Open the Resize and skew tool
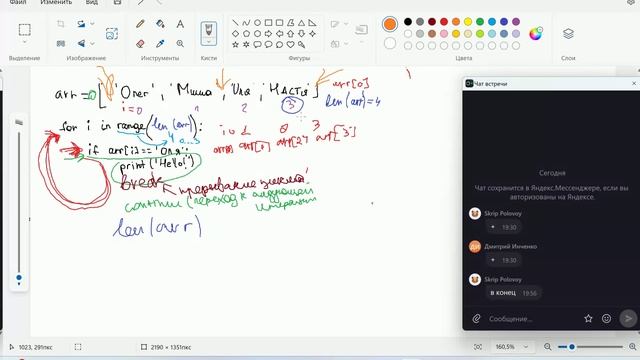This screenshot has width=640, height=360. (x=61, y=43)
